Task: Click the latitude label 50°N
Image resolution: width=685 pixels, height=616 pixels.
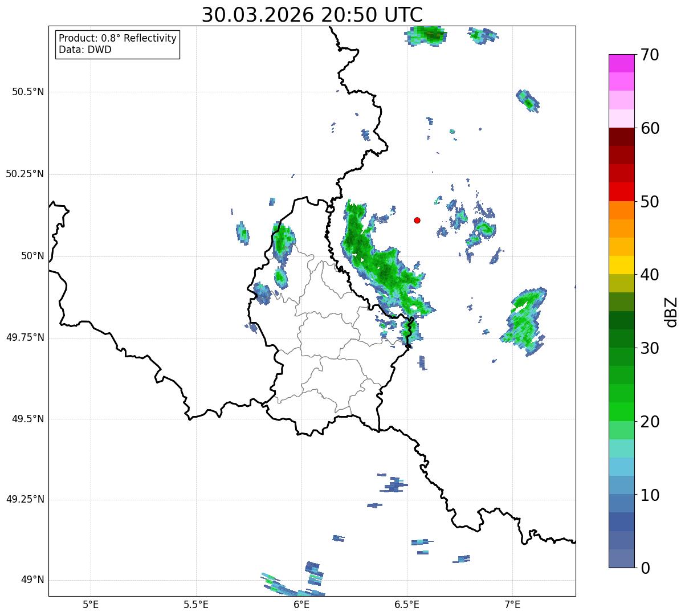Action: [32, 256]
